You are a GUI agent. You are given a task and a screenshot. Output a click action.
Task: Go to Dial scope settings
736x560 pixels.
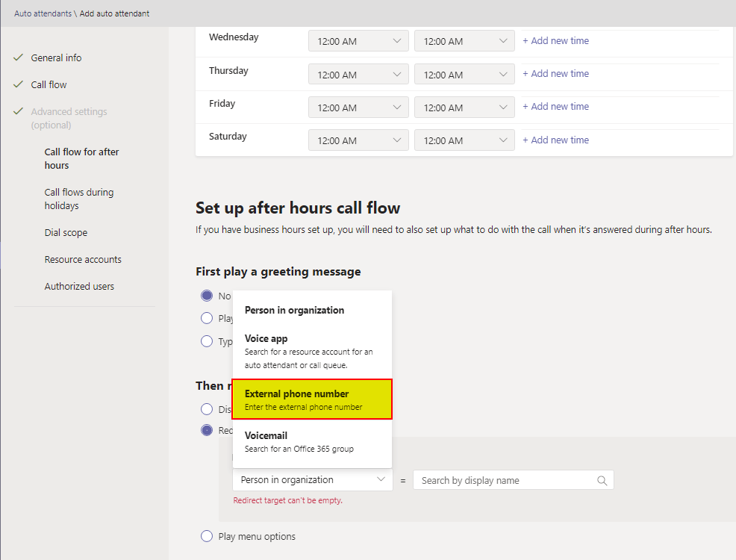pos(66,233)
